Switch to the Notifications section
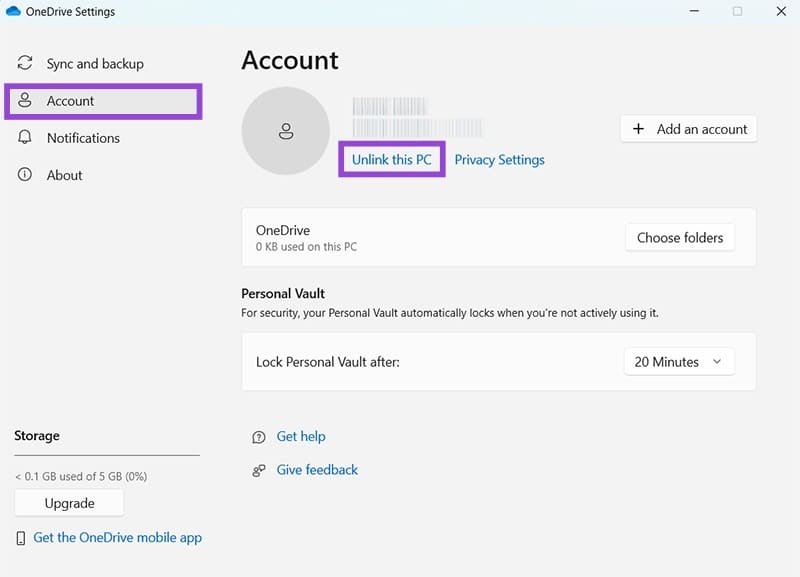Viewport: 800px width, 577px height. (83, 138)
